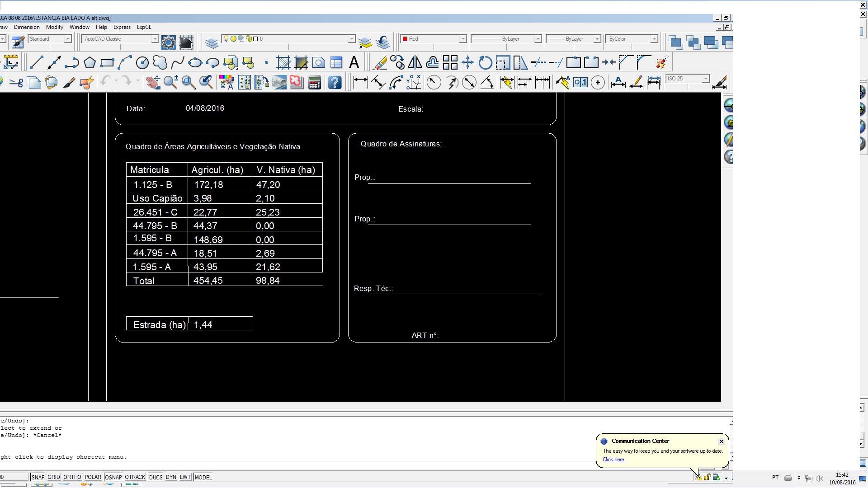The height and width of the screenshot is (488, 868).
Task: Open the AutoCAD Classic workspace dropdown
Action: point(155,39)
